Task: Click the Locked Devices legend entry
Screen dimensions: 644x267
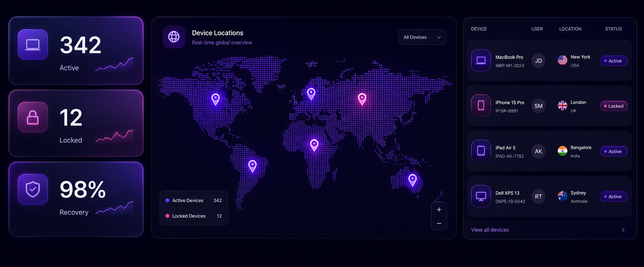Action: click(x=193, y=216)
